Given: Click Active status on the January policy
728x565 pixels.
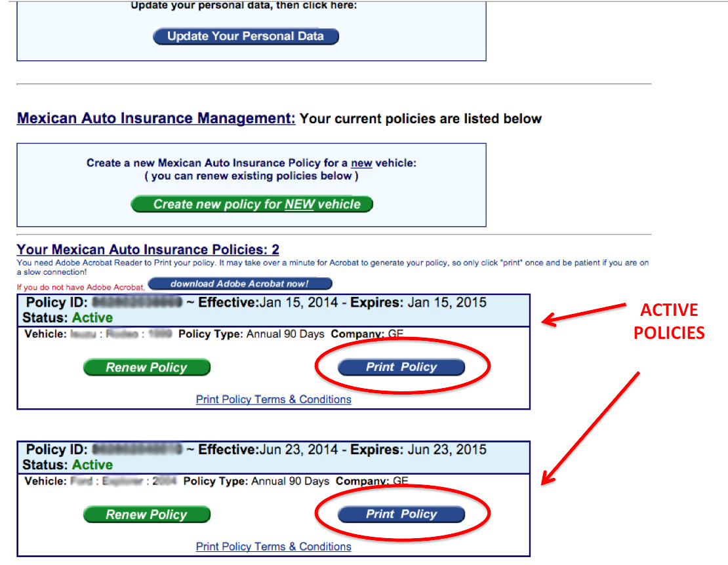Looking at the screenshot, I should (x=92, y=318).
